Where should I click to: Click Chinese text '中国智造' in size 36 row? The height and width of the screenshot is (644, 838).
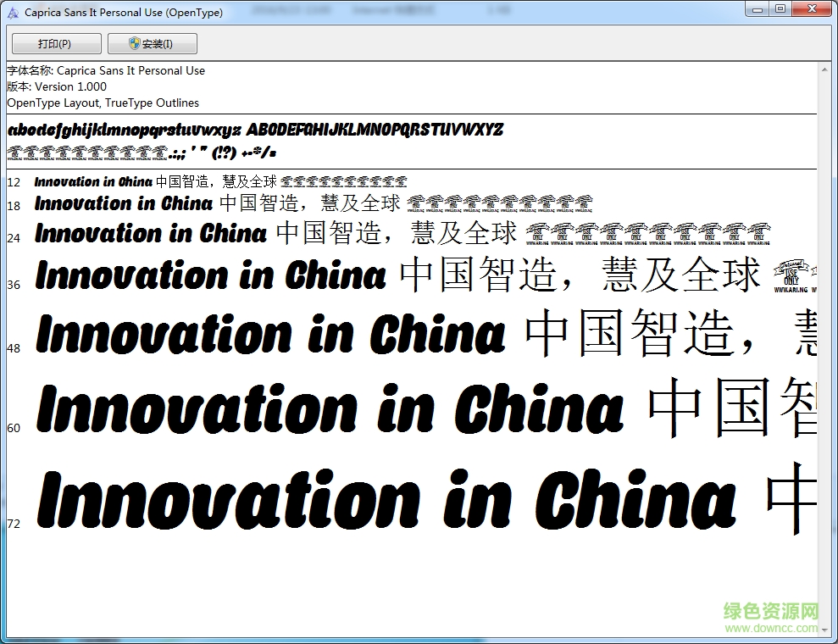pyautogui.click(x=479, y=275)
